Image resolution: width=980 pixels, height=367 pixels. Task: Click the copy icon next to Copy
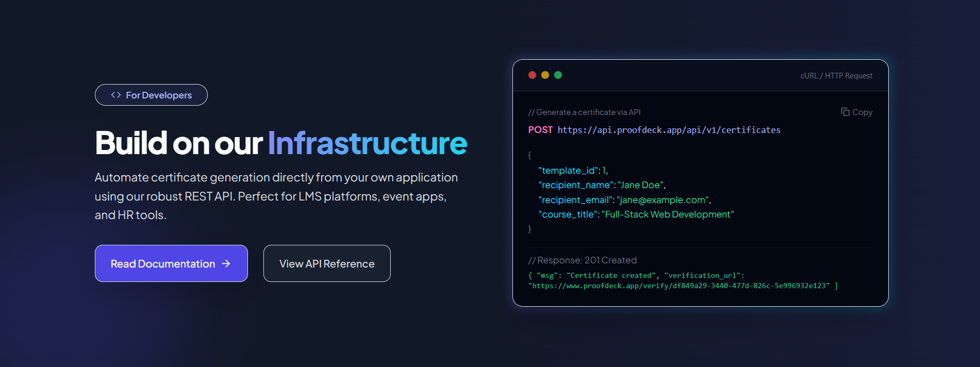click(x=845, y=112)
